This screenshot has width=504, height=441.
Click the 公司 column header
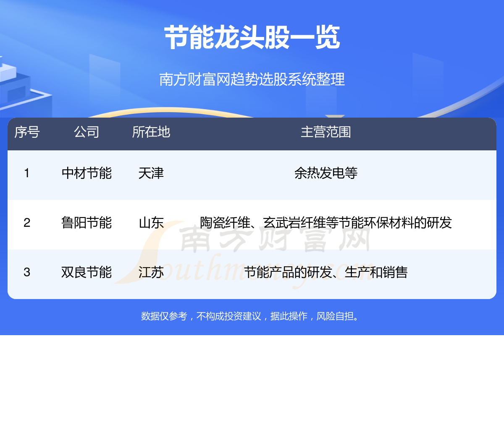pos(87,132)
